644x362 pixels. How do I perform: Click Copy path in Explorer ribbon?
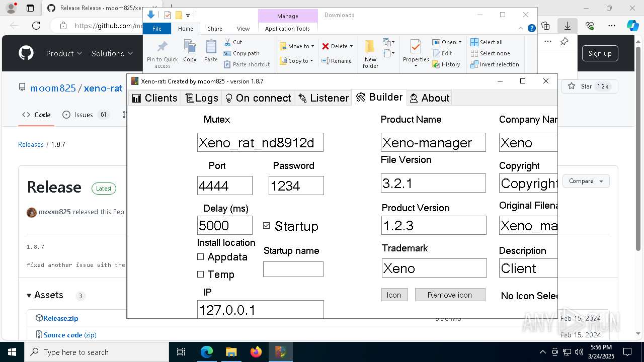[x=242, y=53]
